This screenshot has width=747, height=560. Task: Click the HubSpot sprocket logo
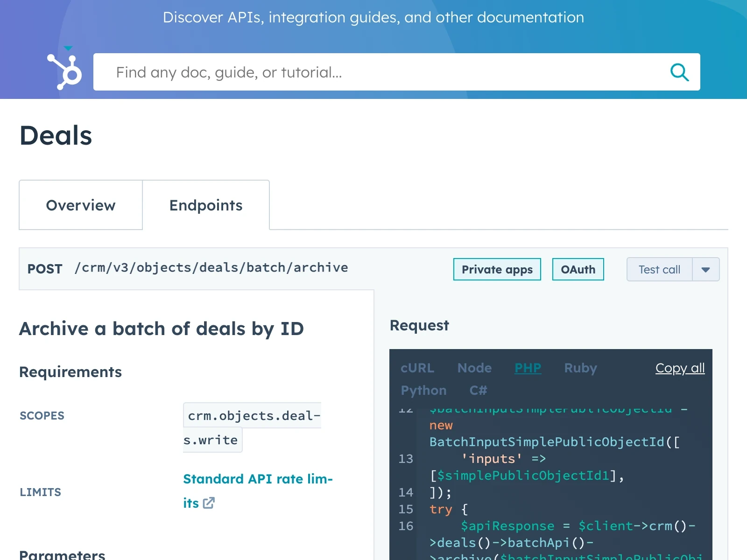(64, 72)
